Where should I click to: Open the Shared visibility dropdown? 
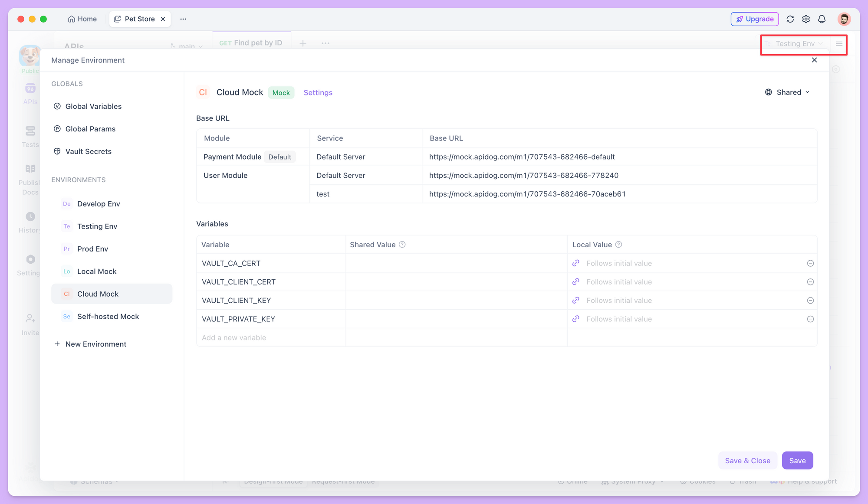click(787, 92)
